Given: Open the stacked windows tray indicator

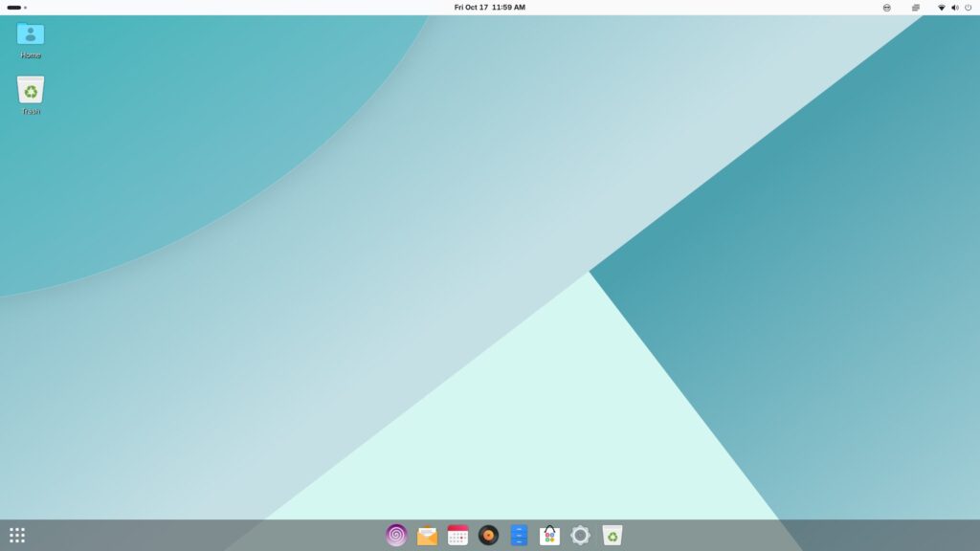Looking at the screenshot, I should [915, 7].
